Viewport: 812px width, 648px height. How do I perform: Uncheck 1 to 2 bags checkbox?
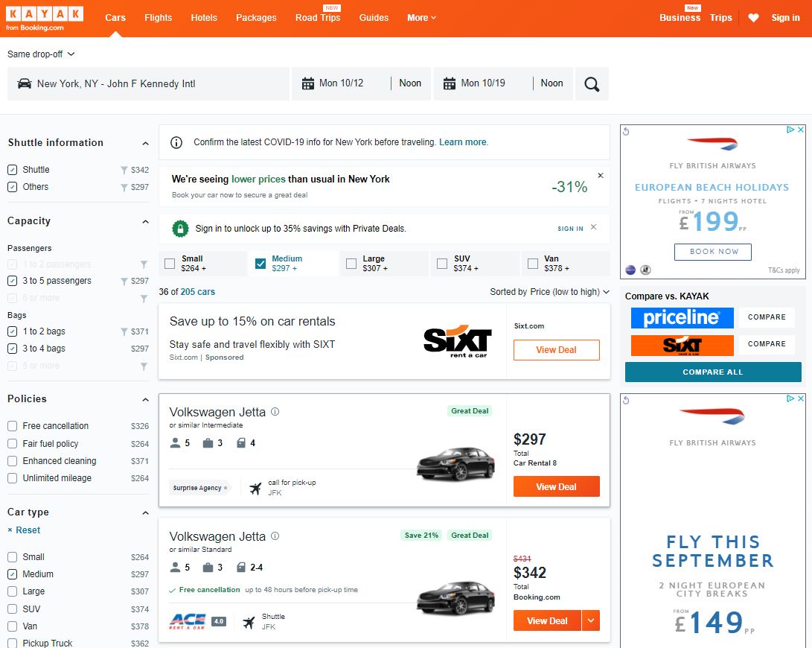[x=13, y=331]
